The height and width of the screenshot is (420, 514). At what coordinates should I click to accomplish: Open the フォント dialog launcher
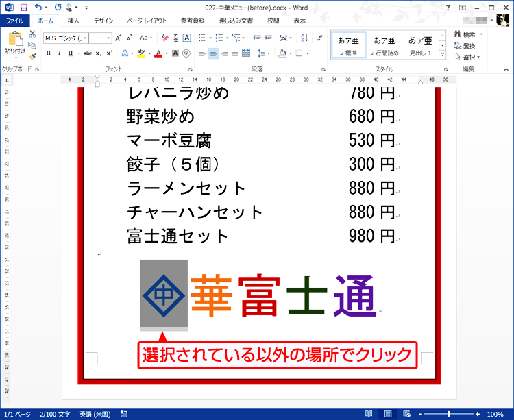[x=191, y=69]
